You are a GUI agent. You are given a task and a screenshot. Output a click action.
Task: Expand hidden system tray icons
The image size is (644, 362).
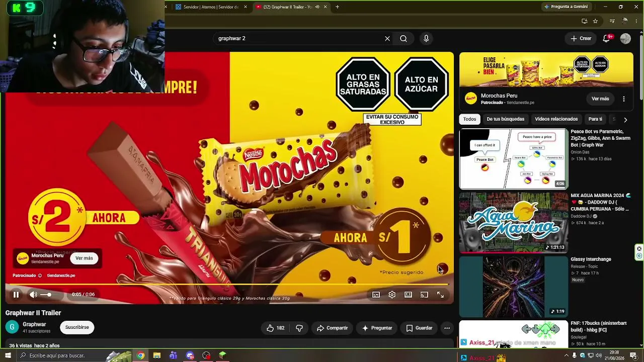coord(567,355)
